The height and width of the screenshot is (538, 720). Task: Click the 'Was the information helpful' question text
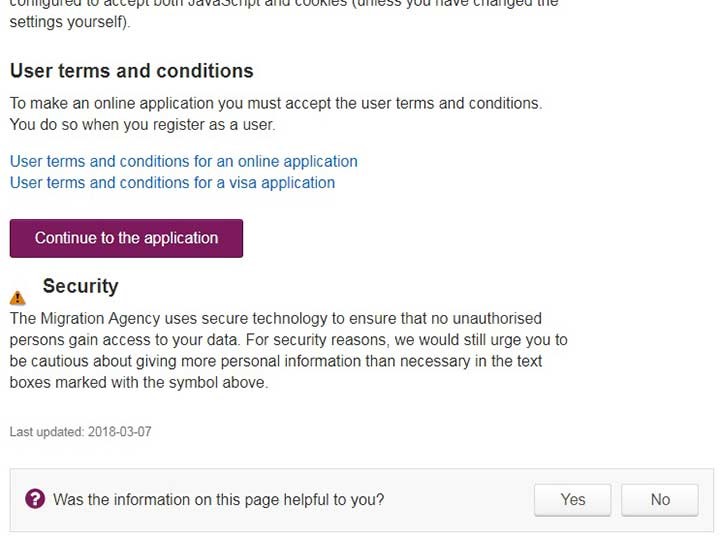[x=219, y=499]
